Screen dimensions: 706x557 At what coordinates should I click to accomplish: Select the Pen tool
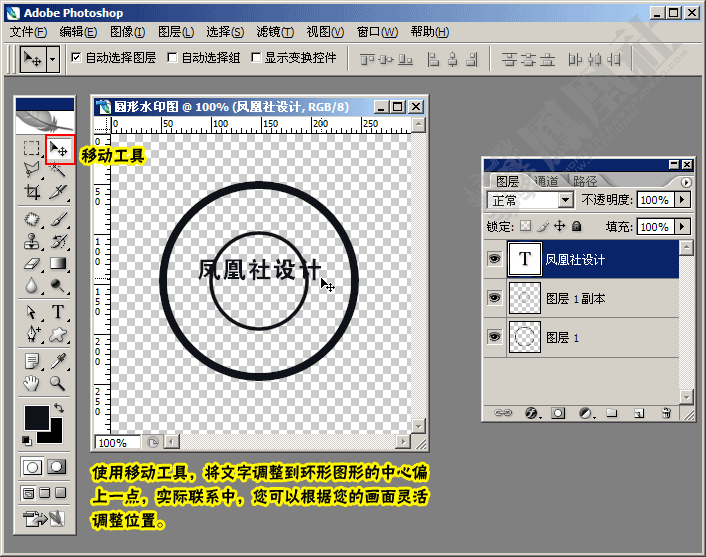[x=32, y=334]
